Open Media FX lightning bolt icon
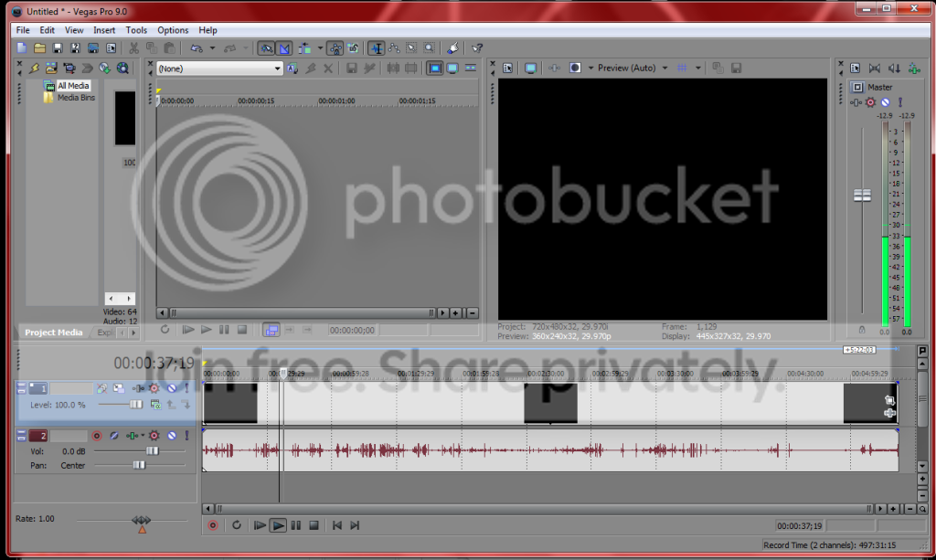This screenshot has height=560, width=936. [34, 69]
